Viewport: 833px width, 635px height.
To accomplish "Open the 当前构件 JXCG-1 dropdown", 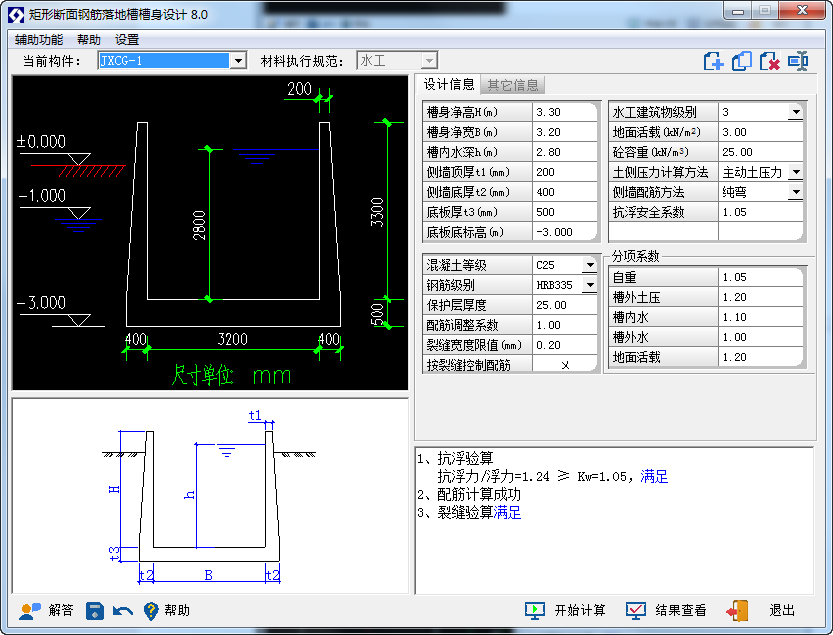I will coord(238,61).
